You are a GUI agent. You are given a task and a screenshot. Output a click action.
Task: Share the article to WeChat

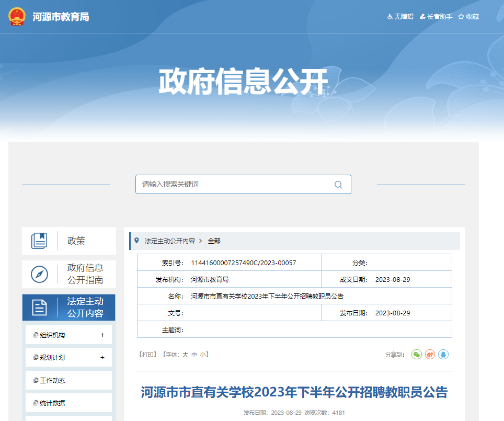pyautogui.click(x=416, y=355)
